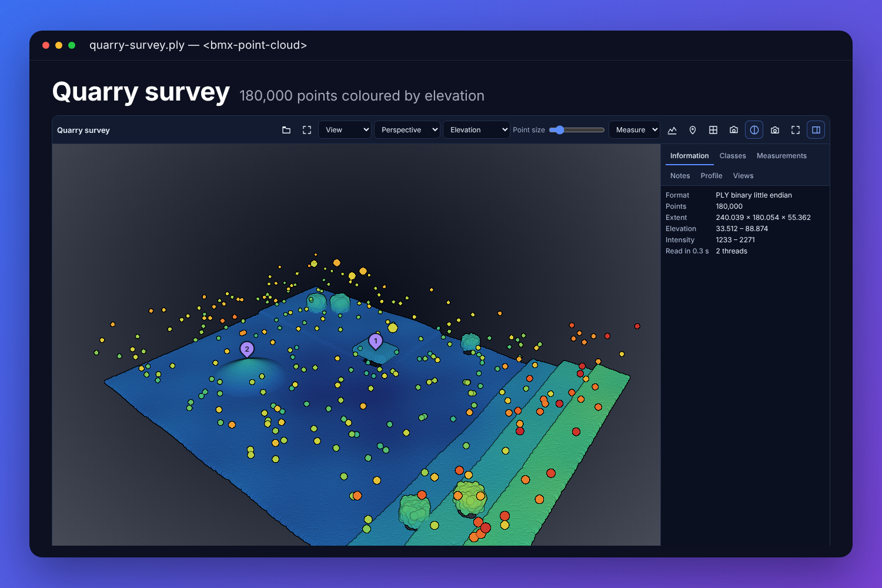Viewport: 882px width, 588px height.
Task: Show the Views tab
Action: point(743,176)
